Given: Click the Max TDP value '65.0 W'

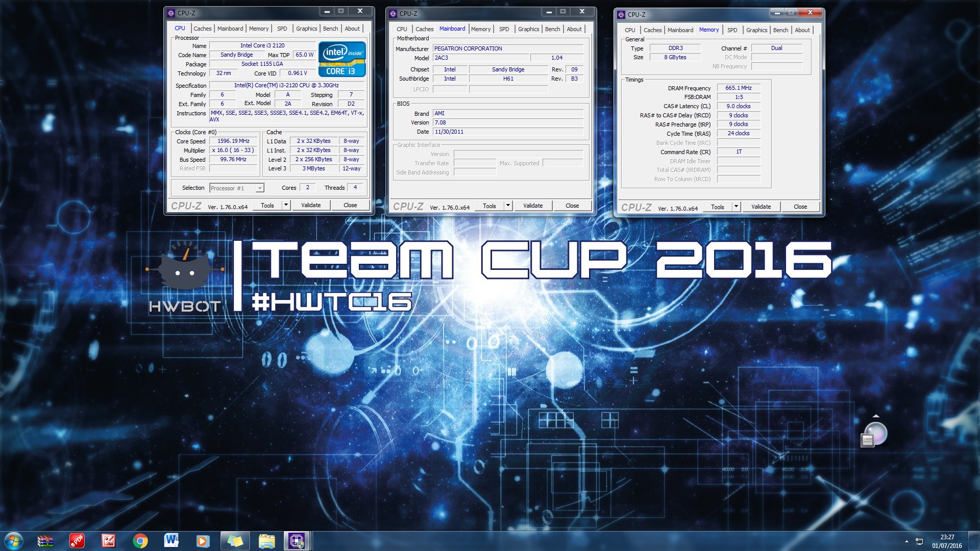Looking at the screenshot, I should pos(305,55).
